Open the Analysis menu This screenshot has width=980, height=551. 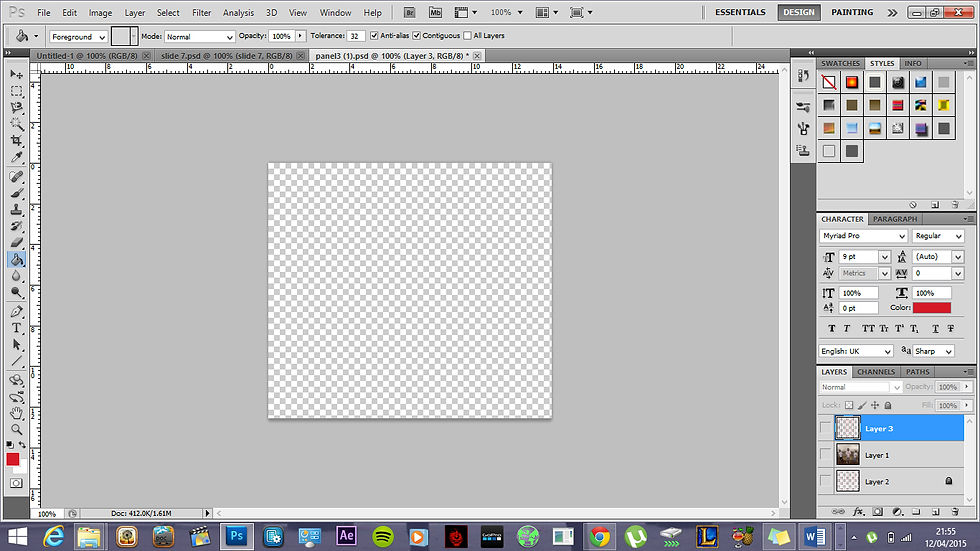[x=238, y=12]
